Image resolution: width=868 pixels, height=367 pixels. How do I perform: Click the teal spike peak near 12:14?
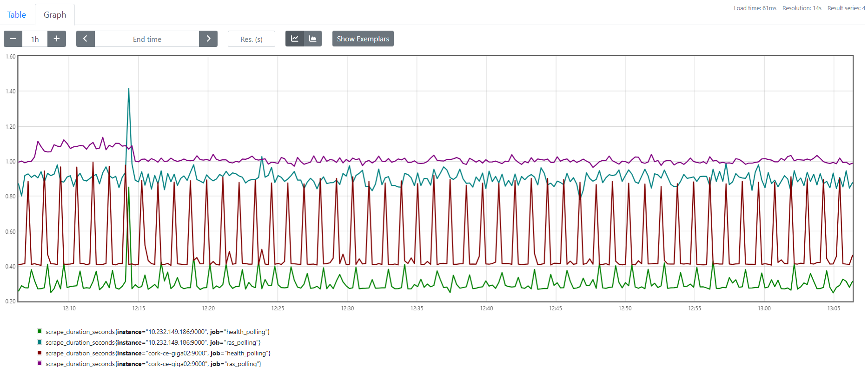pos(129,89)
